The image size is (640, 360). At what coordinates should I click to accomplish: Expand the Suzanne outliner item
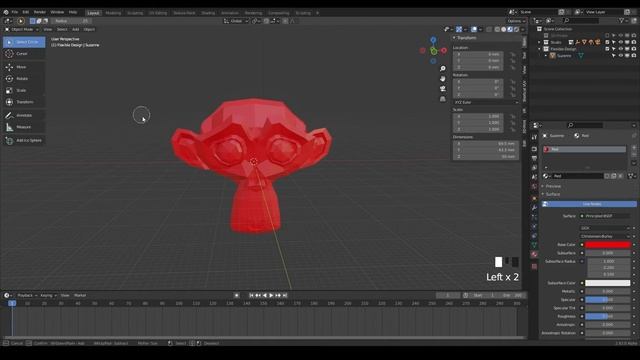click(x=546, y=56)
